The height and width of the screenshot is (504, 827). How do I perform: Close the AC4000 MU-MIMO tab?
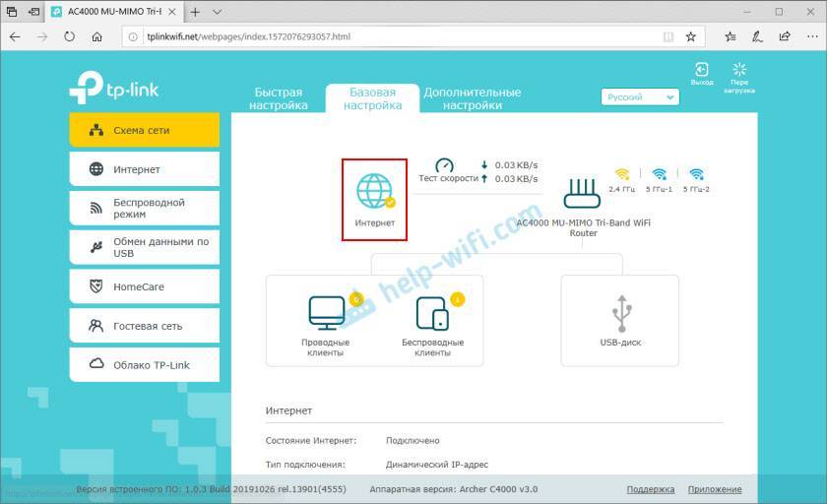click(x=172, y=12)
